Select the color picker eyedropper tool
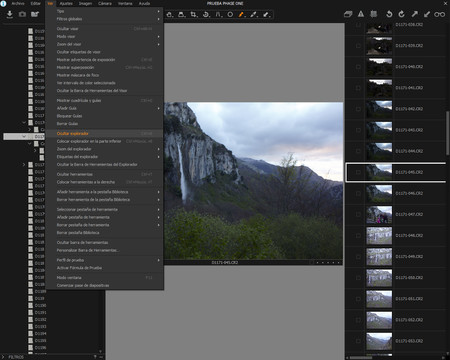Viewport: 450px width, 360px height. coord(254,14)
